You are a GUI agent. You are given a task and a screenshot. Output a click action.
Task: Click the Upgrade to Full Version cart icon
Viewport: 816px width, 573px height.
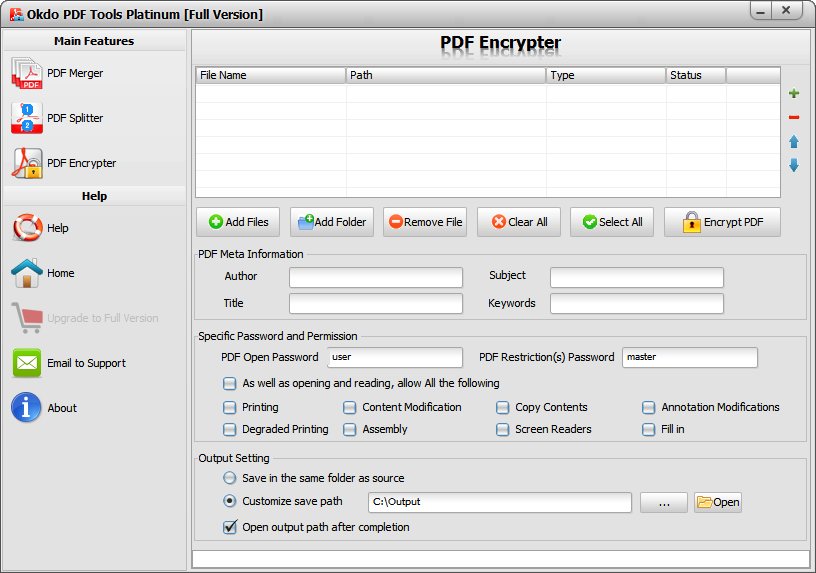[x=27, y=317]
